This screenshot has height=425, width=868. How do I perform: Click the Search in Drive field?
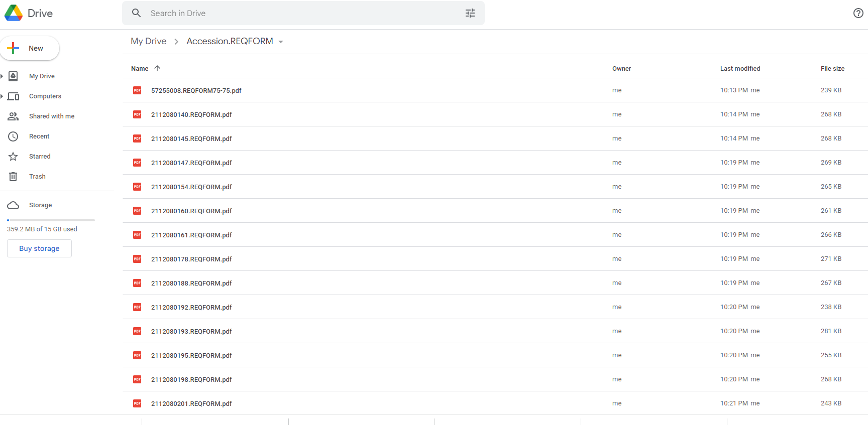pos(303,13)
